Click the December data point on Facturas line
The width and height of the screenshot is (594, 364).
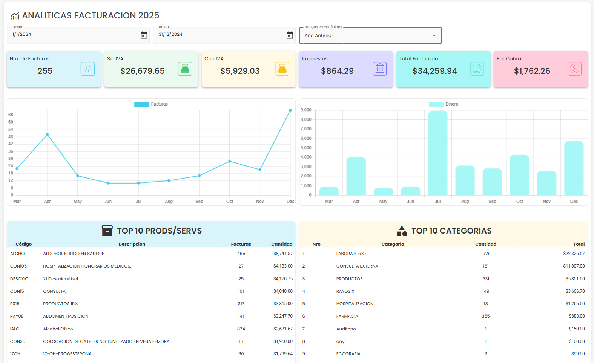coord(290,110)
